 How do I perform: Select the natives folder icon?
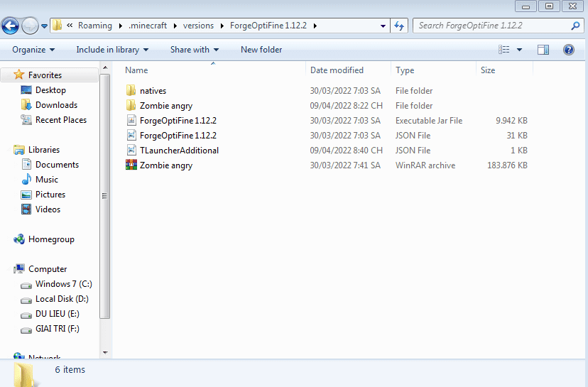click(x=131, y=90)
